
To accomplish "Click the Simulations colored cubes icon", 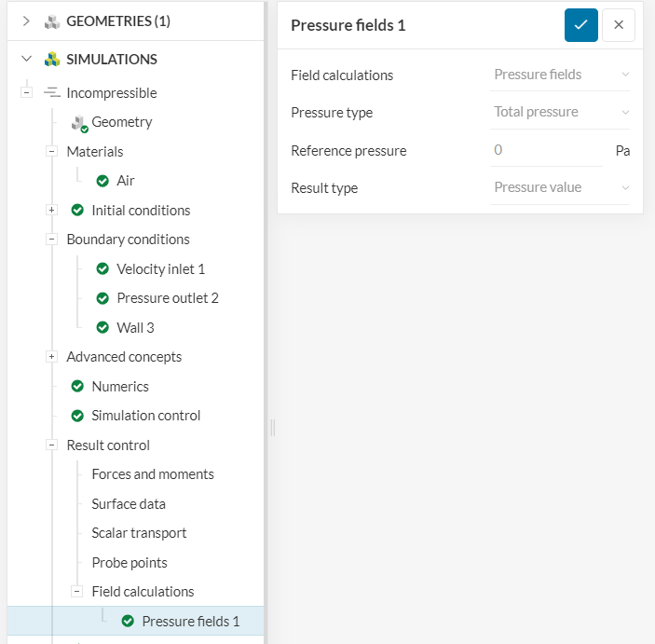I will [52, 60].
